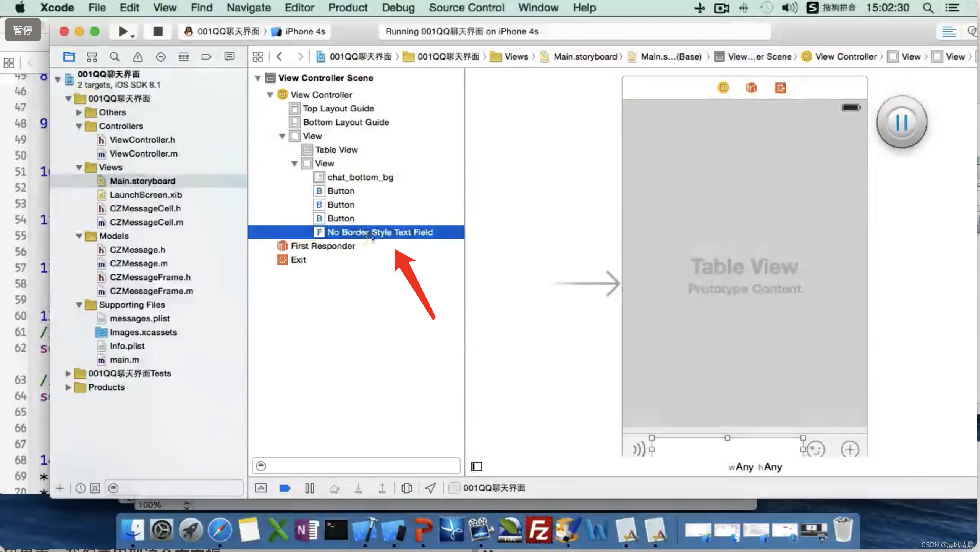Click the project navigator filter field

[174, 488]
